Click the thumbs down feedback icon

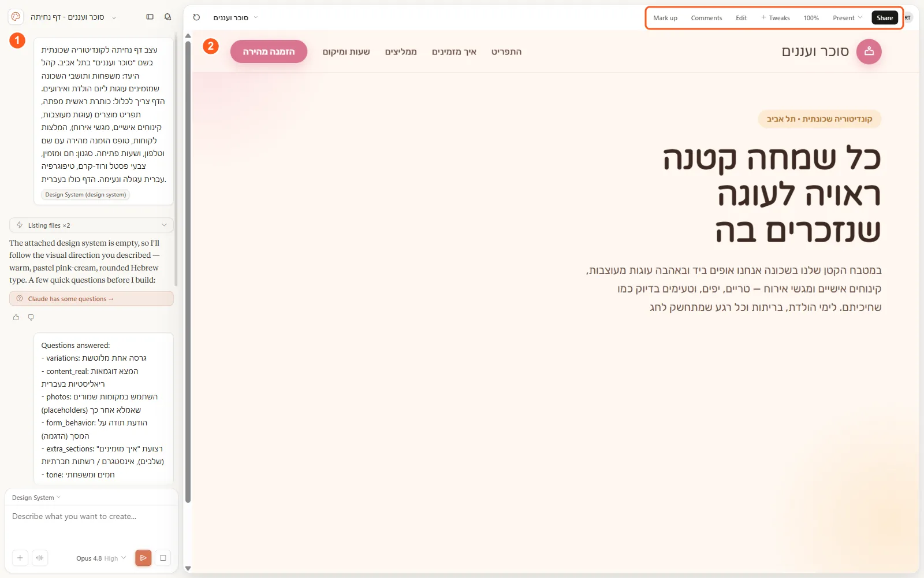click(31, 317)
